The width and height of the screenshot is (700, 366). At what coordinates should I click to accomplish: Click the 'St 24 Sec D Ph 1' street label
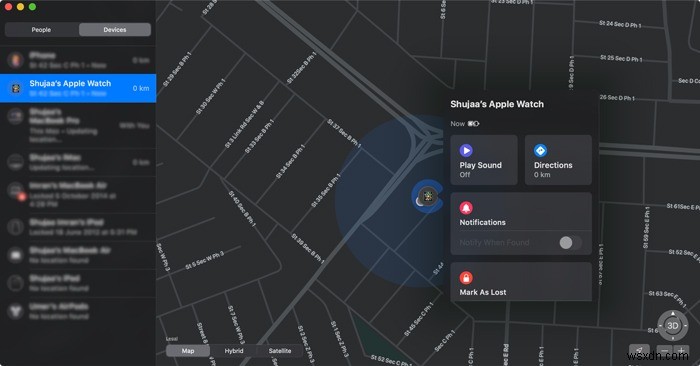click(620, 24)
